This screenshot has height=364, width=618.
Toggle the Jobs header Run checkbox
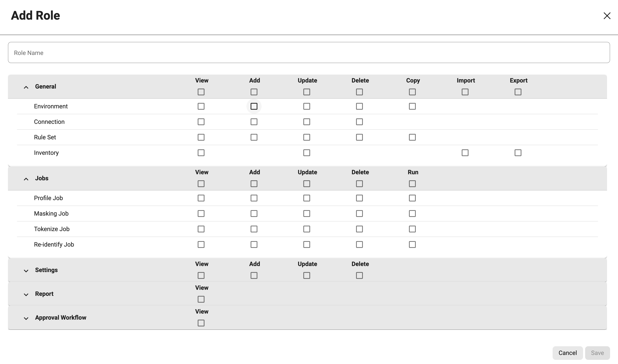[412, 184]
